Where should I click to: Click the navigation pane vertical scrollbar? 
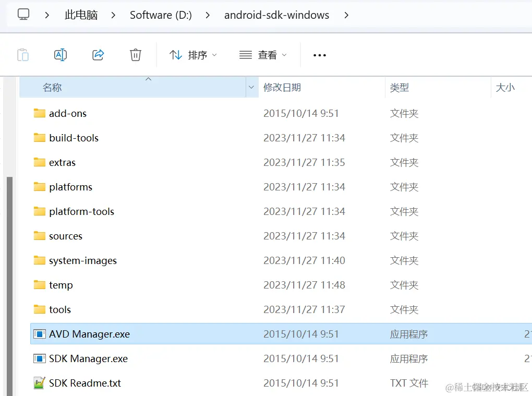(x=9, y=286)
